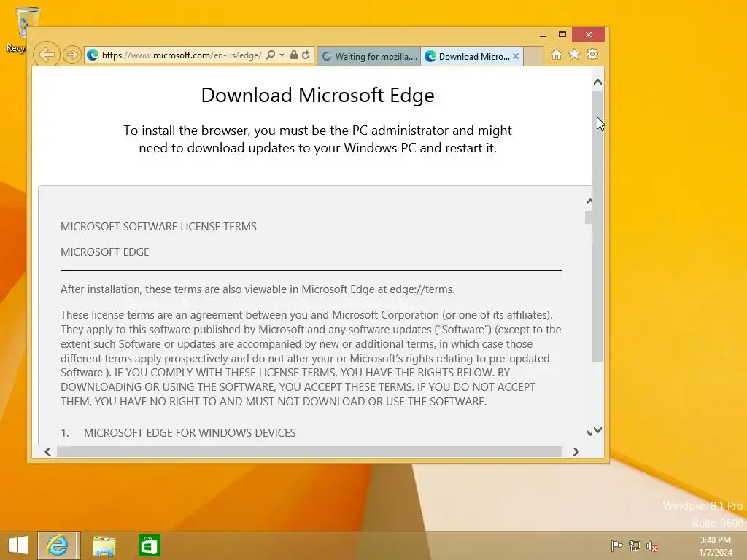Click the page scrollbar down arrow

coord(598,430)
